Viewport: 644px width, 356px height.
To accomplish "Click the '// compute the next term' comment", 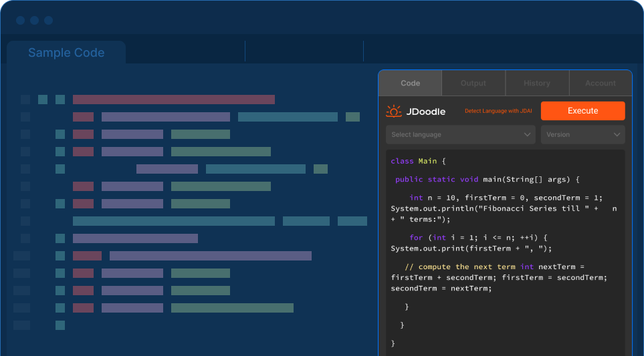I will click(x=461, y=266).
